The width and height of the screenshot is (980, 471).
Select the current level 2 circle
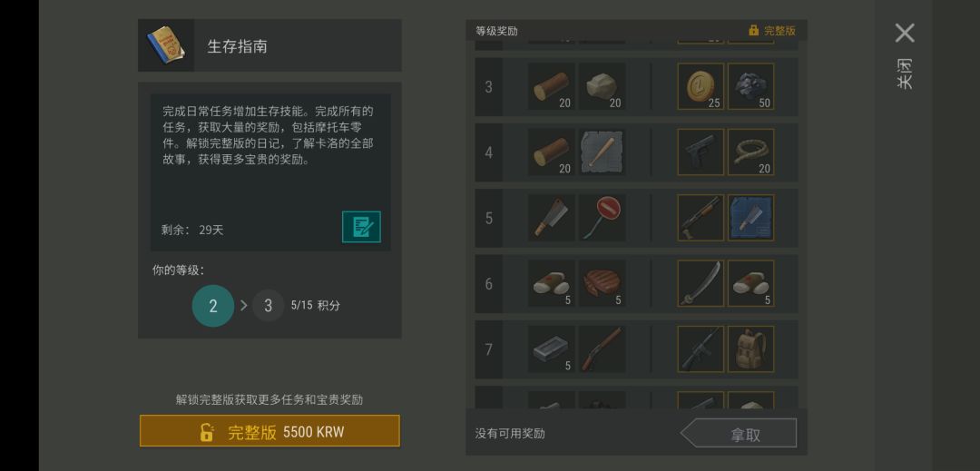coord(213,306)
